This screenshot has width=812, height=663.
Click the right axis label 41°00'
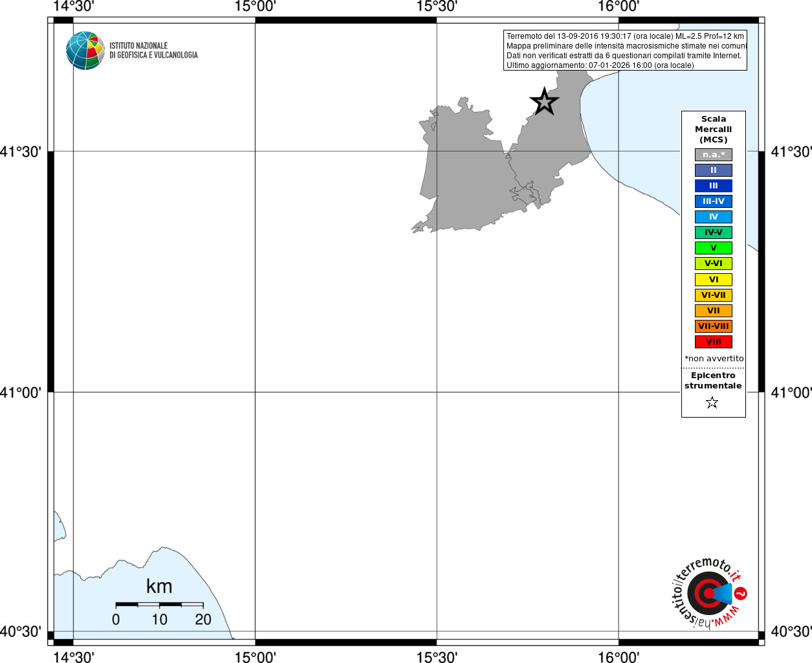791,392
